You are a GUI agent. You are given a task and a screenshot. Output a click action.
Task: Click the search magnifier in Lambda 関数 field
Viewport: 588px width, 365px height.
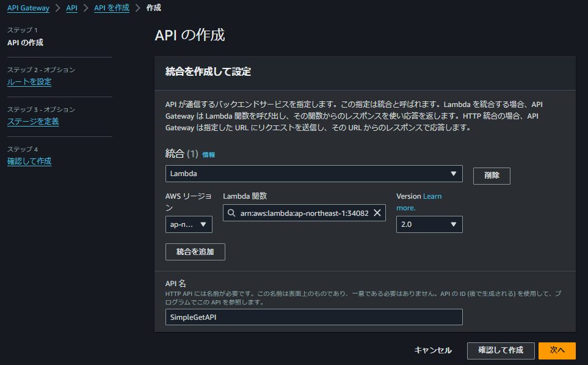point(231,212)
